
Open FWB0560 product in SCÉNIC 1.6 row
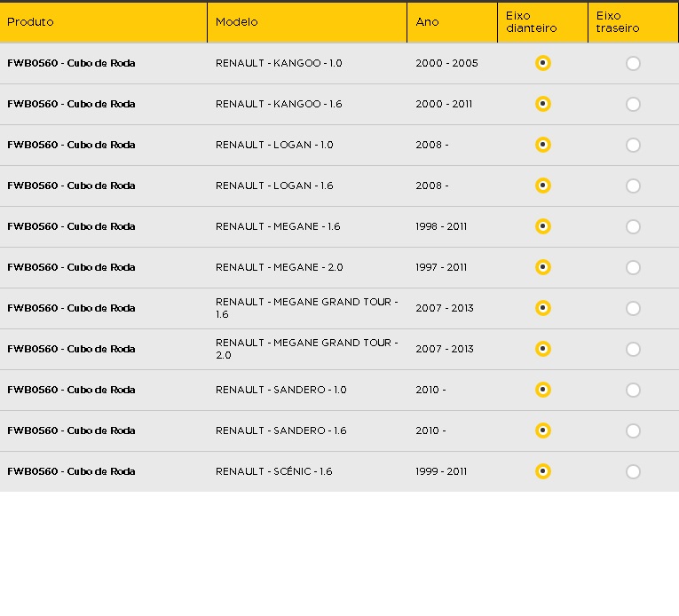click(x=72, y=471)
